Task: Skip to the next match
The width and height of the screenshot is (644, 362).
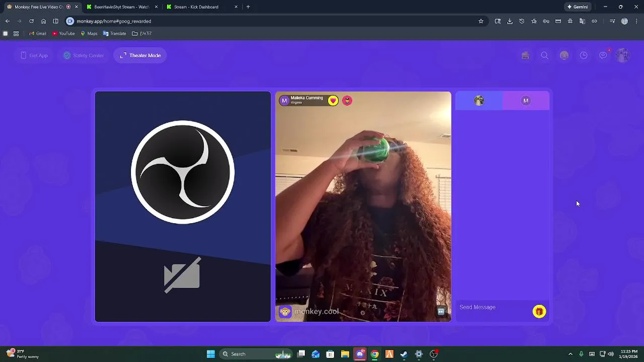Action: [x=441, y=312]
